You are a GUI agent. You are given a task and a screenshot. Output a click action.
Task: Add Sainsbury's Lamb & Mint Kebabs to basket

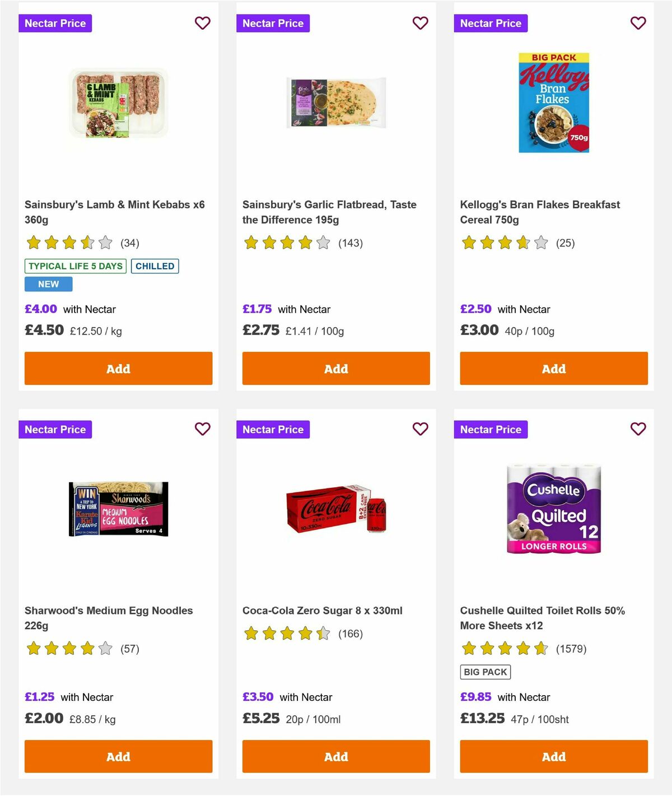click(118, 369)
